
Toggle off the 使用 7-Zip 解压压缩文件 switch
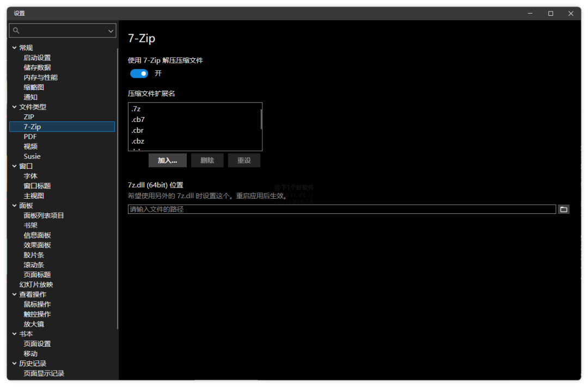[139, 73]
